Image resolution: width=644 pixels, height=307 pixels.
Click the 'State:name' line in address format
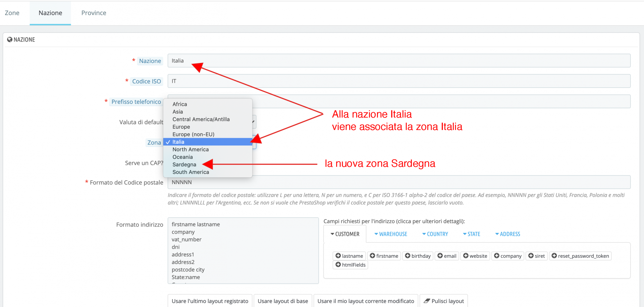point(186,277)
